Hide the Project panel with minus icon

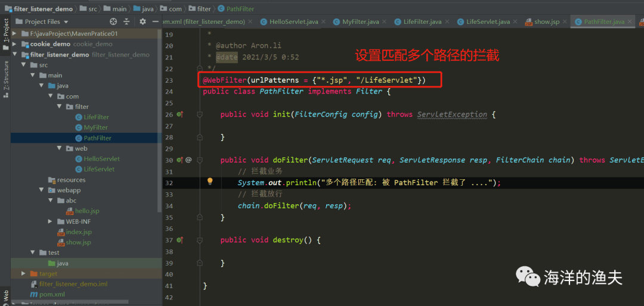click(155, 21)
